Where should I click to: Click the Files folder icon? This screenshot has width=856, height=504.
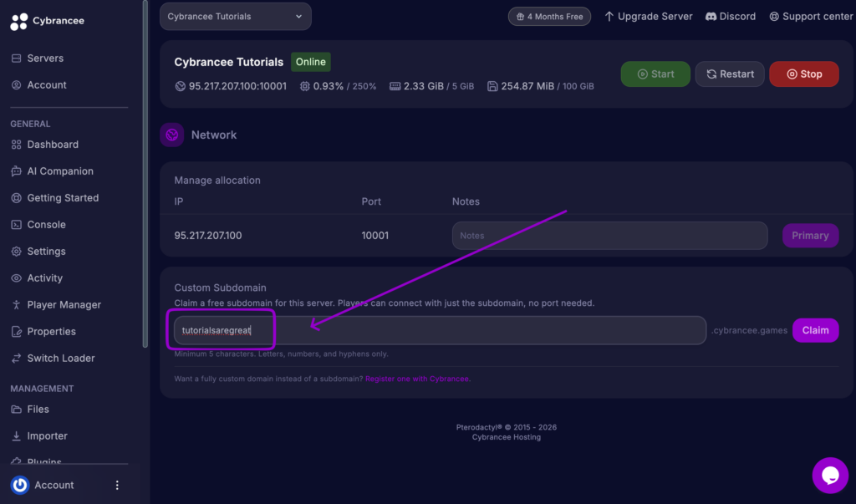pos(17,409)
